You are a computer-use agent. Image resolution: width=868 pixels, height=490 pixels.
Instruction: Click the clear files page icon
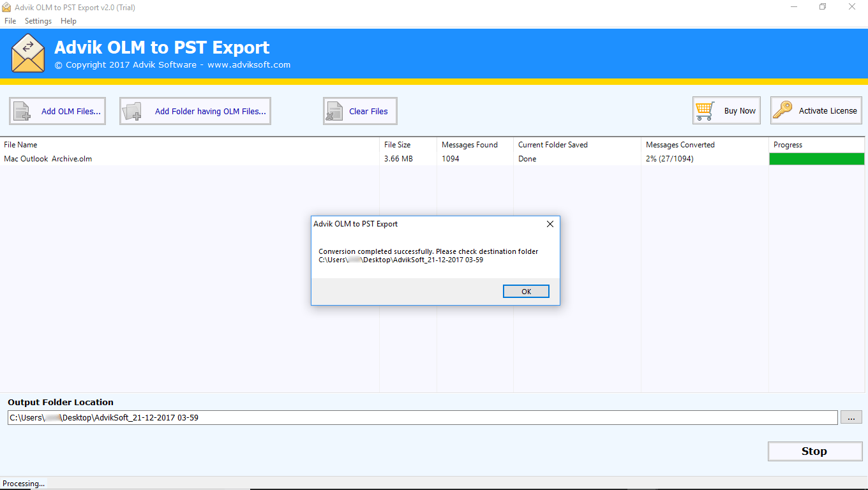[x=334, y=111]
